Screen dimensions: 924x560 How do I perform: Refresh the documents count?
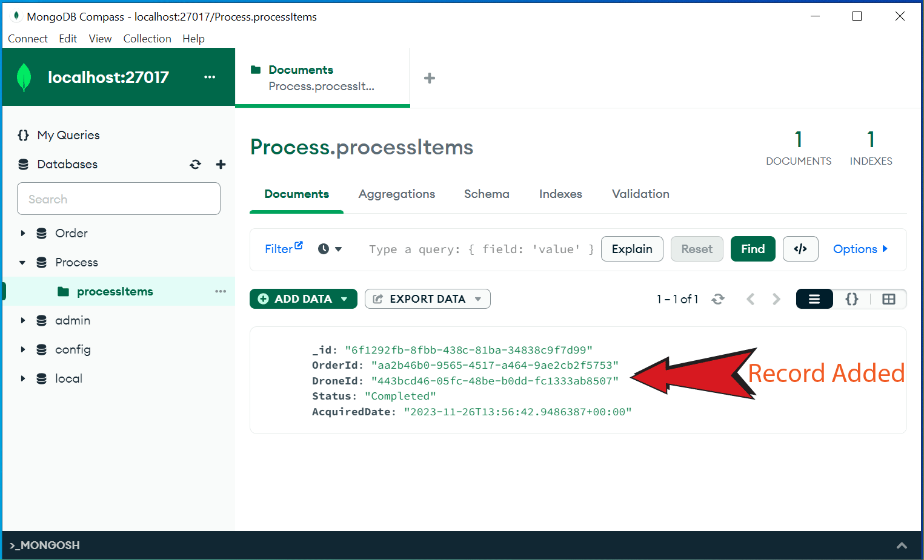(718, 299)
